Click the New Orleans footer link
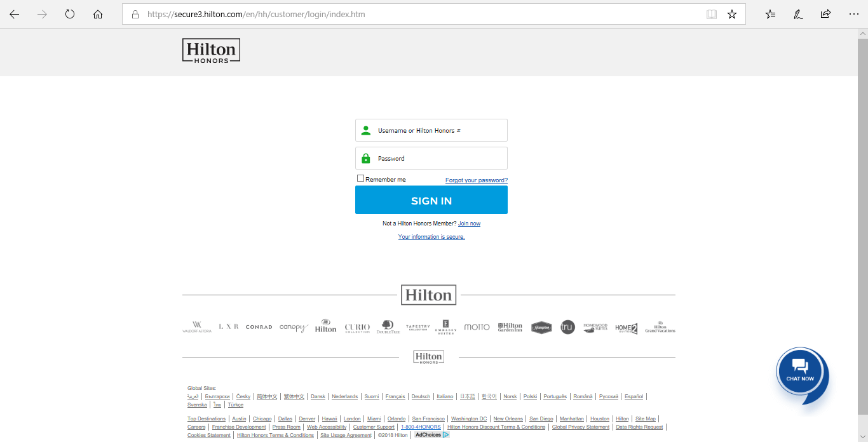This screenshot has width=868, height=442. click(508, 419)
